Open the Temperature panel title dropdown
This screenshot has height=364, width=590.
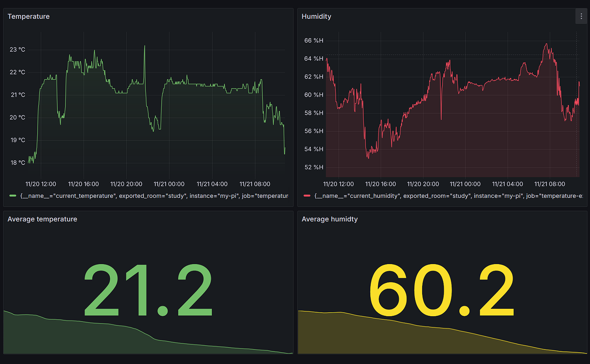28,16
